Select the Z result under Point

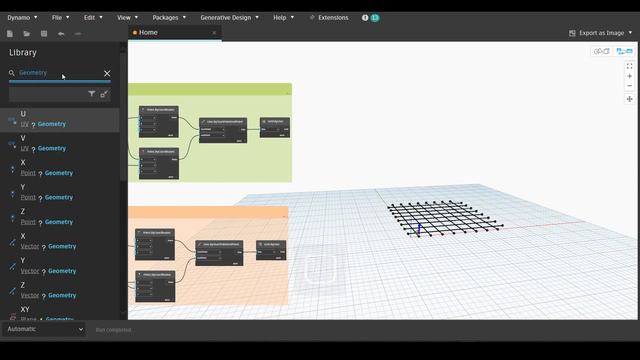pyautogui.click(x=60, y=217)
